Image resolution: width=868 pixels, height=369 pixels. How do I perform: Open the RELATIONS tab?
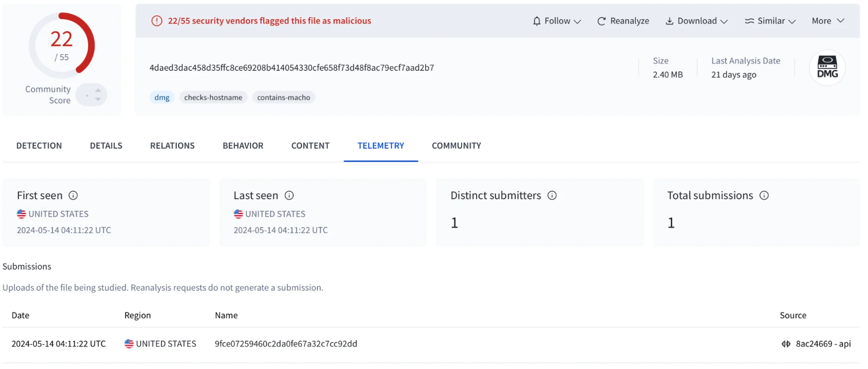pos(172,146)
